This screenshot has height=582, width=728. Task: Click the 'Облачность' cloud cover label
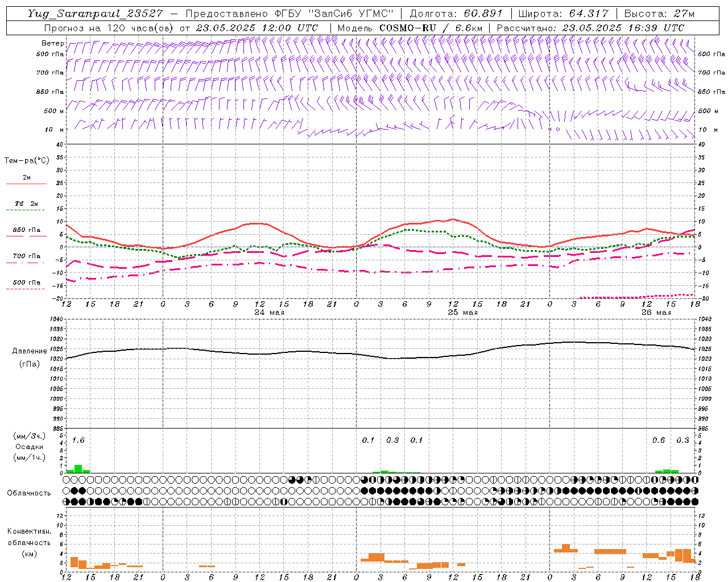29,493
